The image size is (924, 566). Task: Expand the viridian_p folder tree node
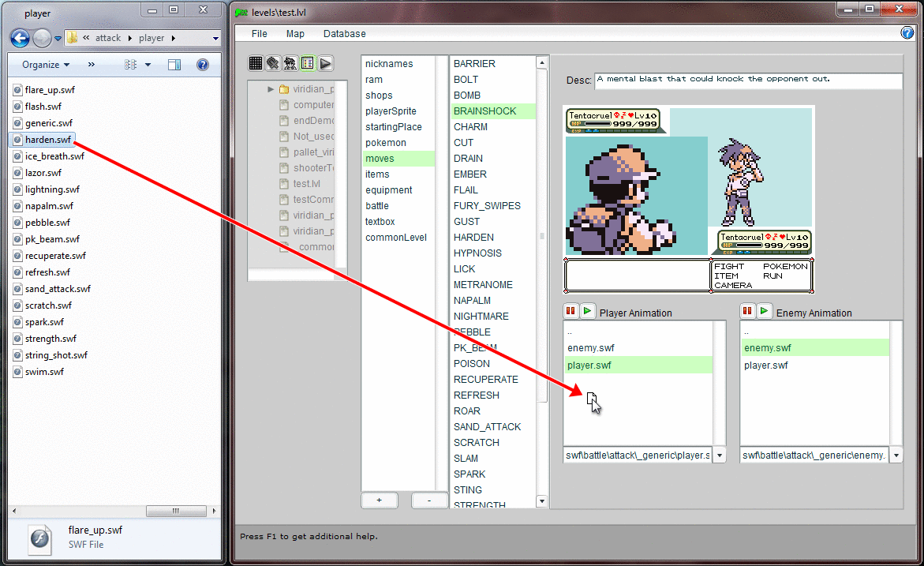pyautogui.click(x=271, y=89)
